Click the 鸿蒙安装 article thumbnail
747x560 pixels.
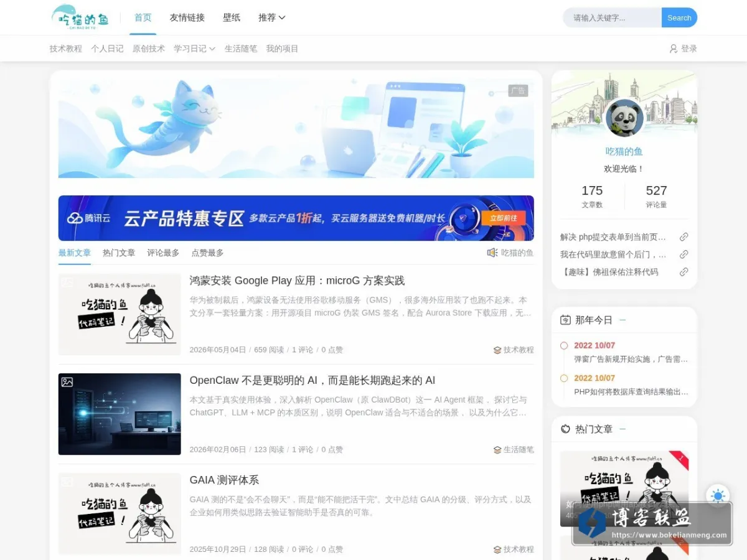[x=120, y=314]
